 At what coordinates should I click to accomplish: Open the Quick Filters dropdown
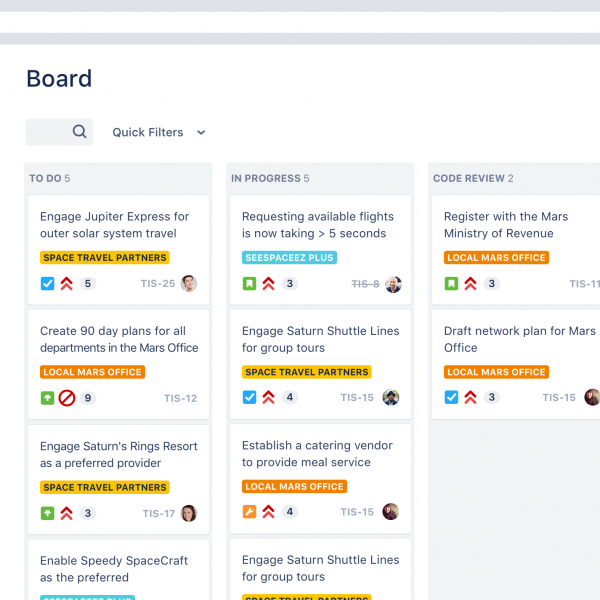(159, 132)
